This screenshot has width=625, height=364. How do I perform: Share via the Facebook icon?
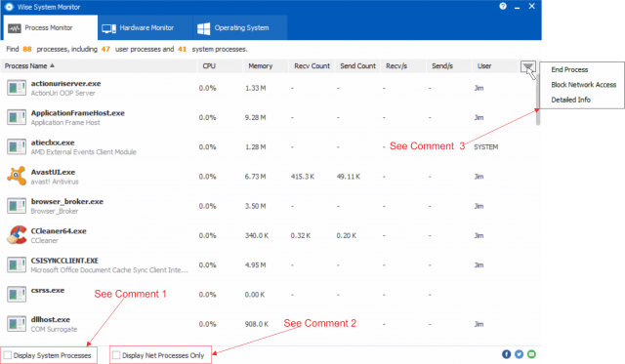506,354
